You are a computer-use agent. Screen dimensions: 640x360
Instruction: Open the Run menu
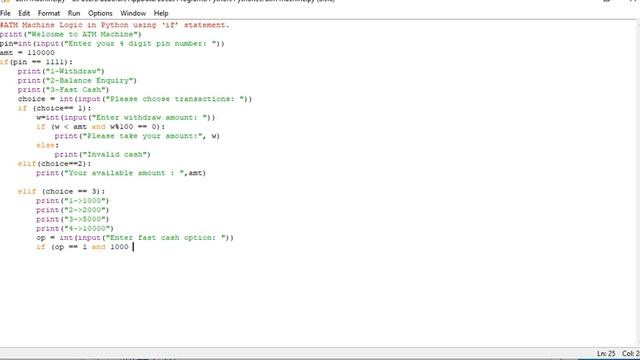tap(74, 13)
